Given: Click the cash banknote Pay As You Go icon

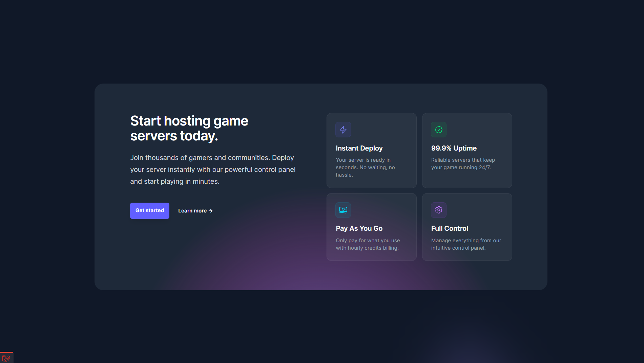Looking at the screenshot, I should [343, 210].
